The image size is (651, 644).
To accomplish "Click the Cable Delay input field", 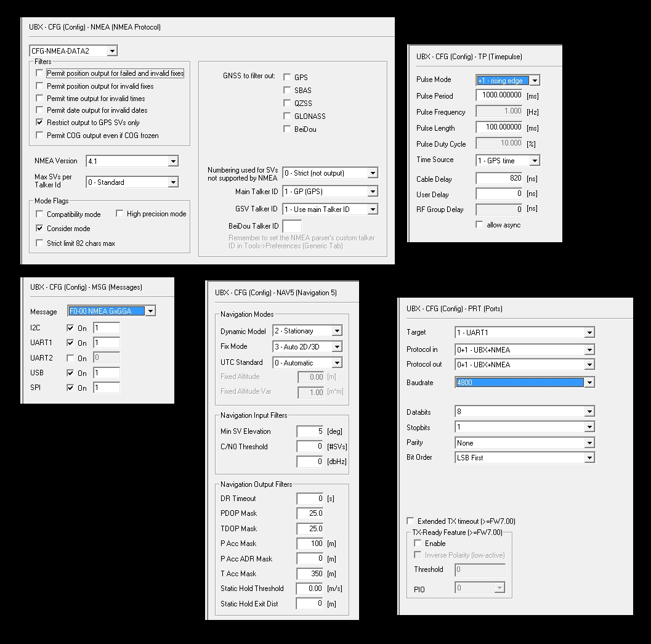I will click(499, 179).
